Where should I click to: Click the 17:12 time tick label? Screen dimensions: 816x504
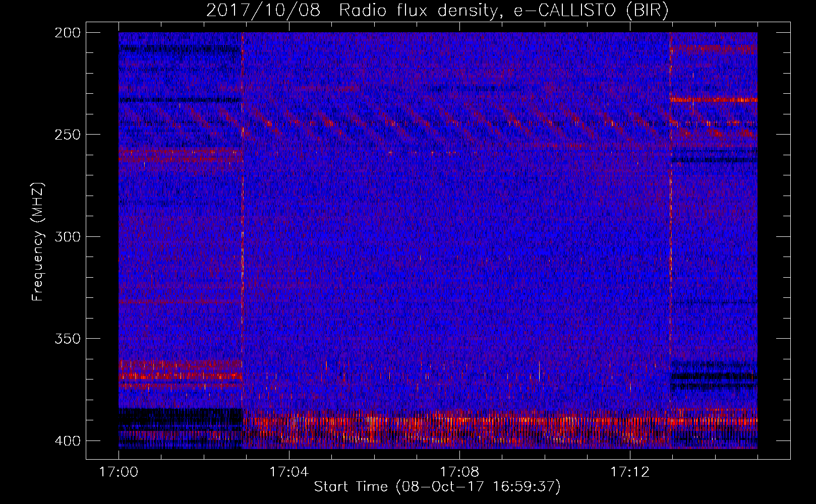[x=630, y=472]
